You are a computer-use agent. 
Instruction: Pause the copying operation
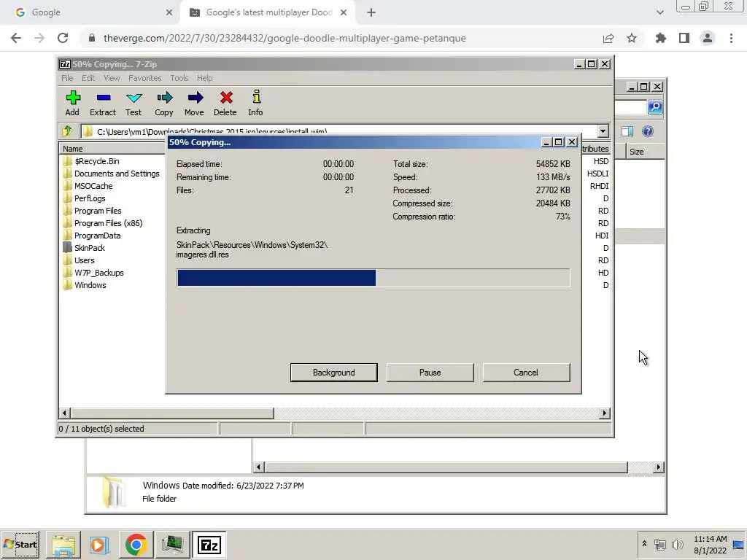coord(430,373)
